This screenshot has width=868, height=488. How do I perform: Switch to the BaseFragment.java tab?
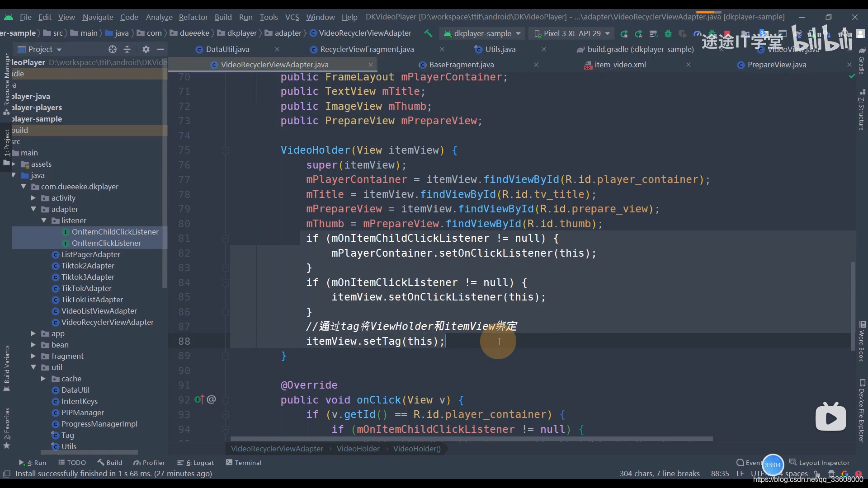coord(461,65)
